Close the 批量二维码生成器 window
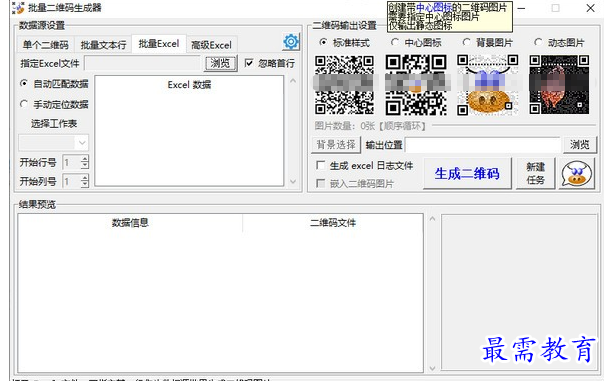 pyautogui.click(x=591, y=8)
